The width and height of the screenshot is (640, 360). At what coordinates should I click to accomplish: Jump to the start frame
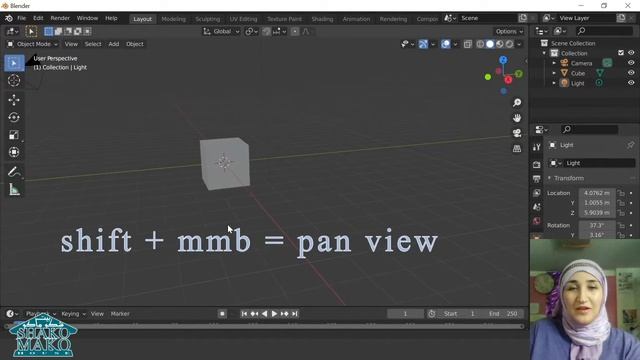(244, 313)
